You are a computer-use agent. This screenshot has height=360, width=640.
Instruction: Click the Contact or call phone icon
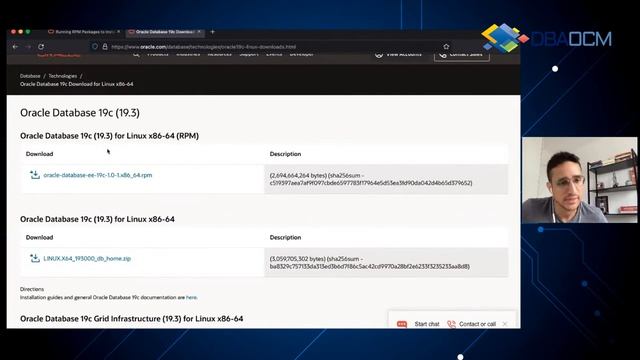click(451, 324)
